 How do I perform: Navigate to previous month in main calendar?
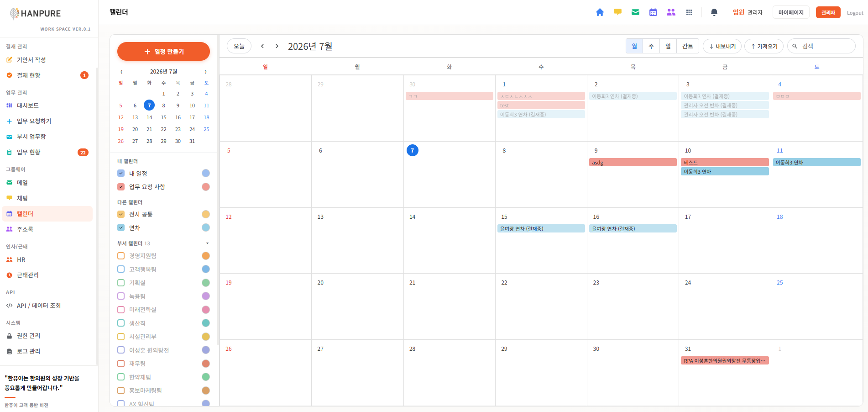[262, 46]
